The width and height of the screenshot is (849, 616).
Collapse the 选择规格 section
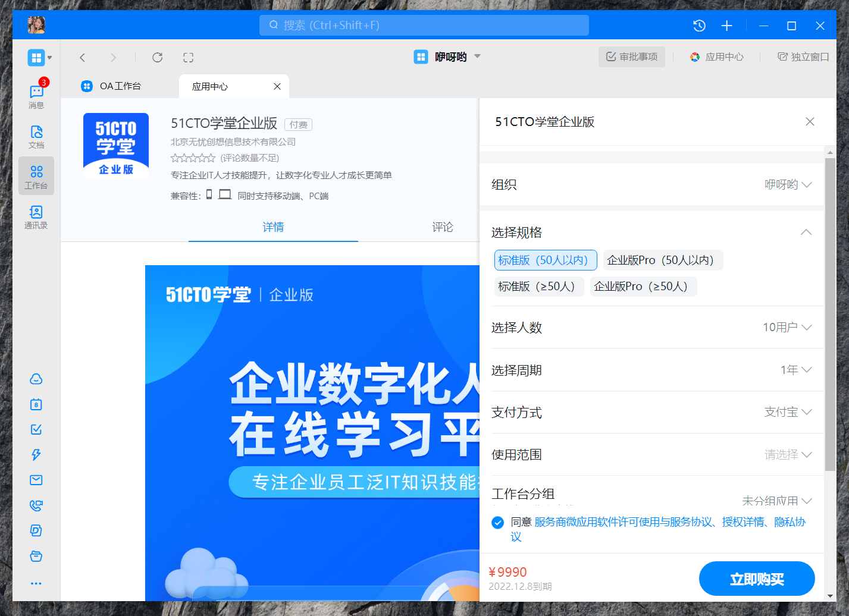tap(806, 232)
